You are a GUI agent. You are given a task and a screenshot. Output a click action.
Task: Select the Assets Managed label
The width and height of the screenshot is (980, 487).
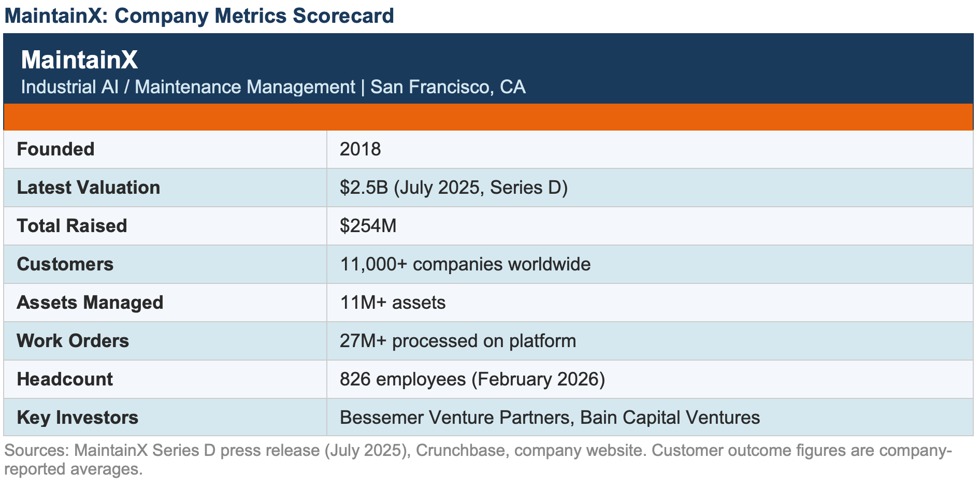90,303
